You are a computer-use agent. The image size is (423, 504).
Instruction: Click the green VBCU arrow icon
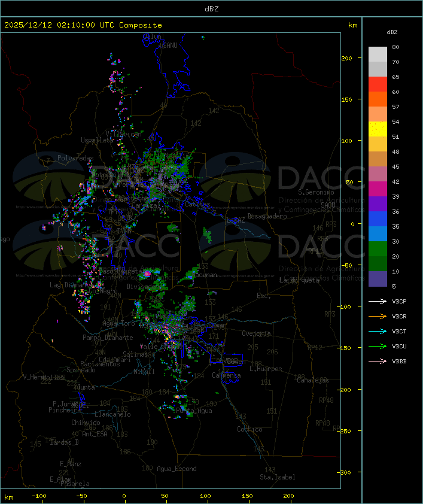point(378,346)
